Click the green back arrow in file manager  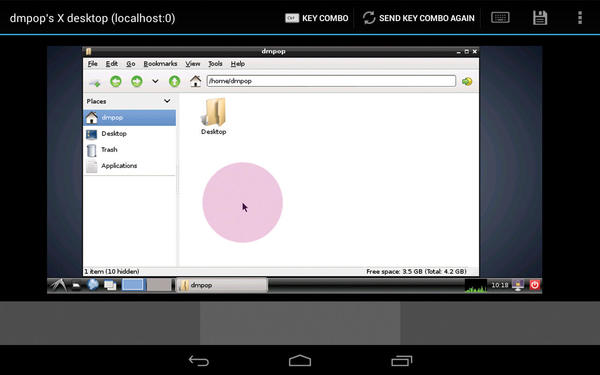[116, 81]
